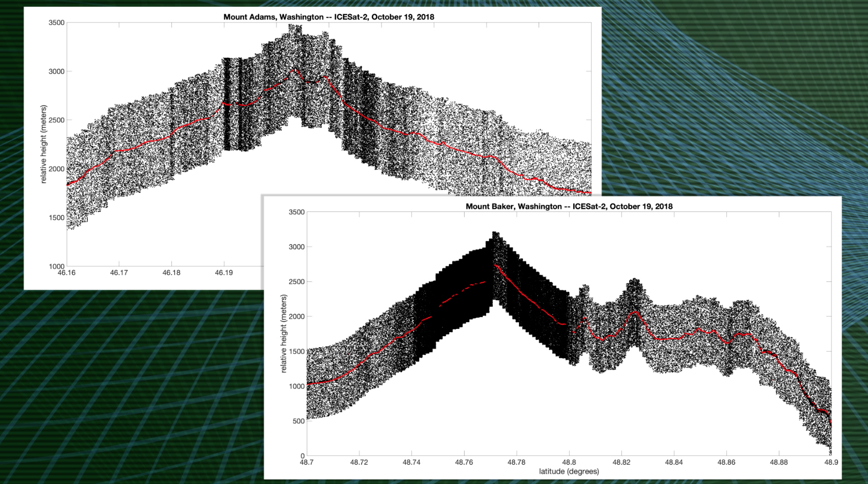Select the 48.82 latitude tick label
The image size is (868, 484).
(x=621, y=462)
